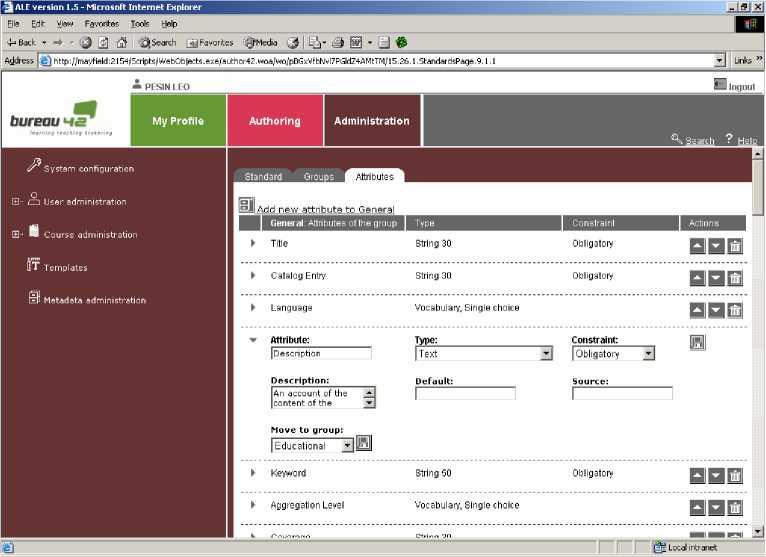Expand the Course administration tree node
Screen dimensions: 766x557
pos(16,234)
